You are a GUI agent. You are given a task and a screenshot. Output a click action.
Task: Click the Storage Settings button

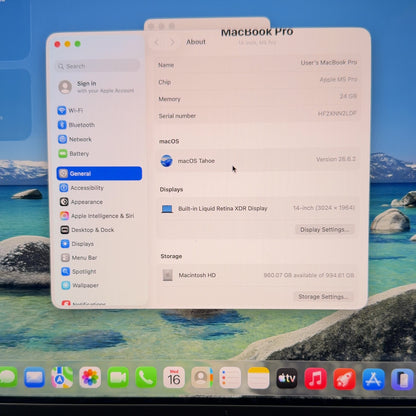(323, 296)
